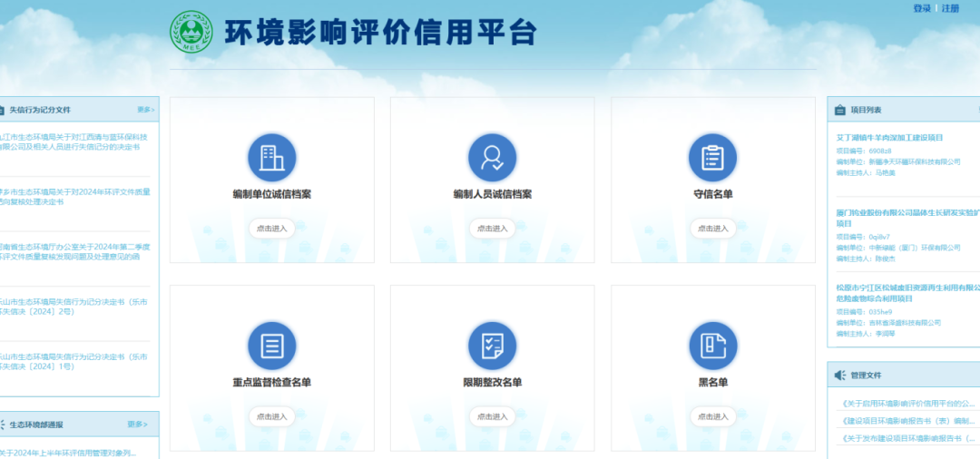Screen dimensions: 980x459
Task: Select the 重点监督检查名单 title text
Action: pyautogui.click(x=272, y=383)
